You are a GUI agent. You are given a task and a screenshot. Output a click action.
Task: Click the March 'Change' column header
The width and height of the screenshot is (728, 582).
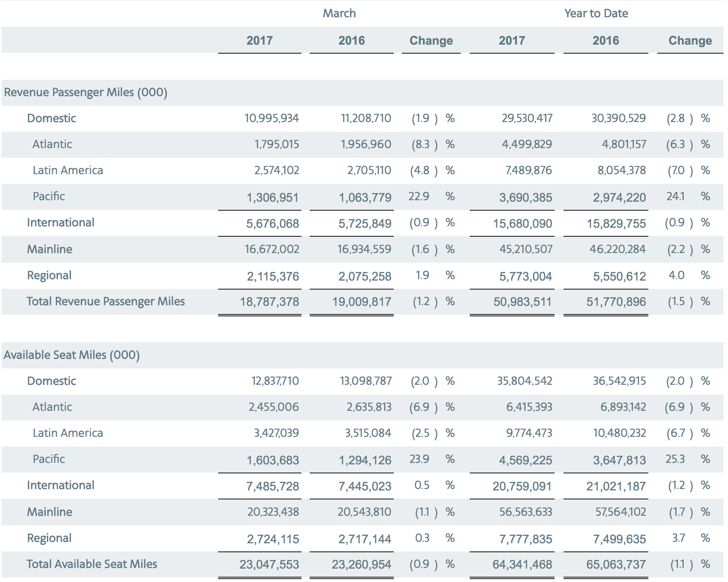(x=431, y=40)
